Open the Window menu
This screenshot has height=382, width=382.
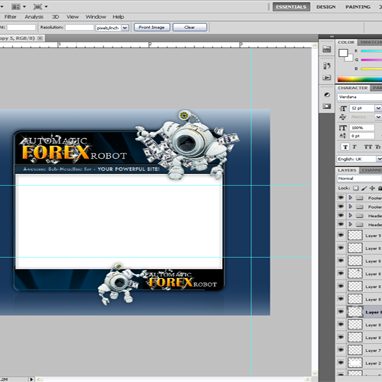click(x=96, y=17)
